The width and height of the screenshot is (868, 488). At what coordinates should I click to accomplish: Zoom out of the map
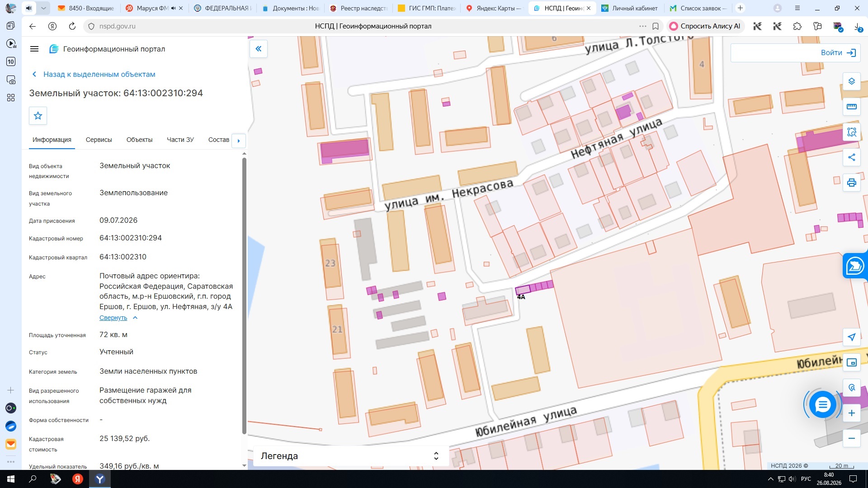(x=852, y=438)
